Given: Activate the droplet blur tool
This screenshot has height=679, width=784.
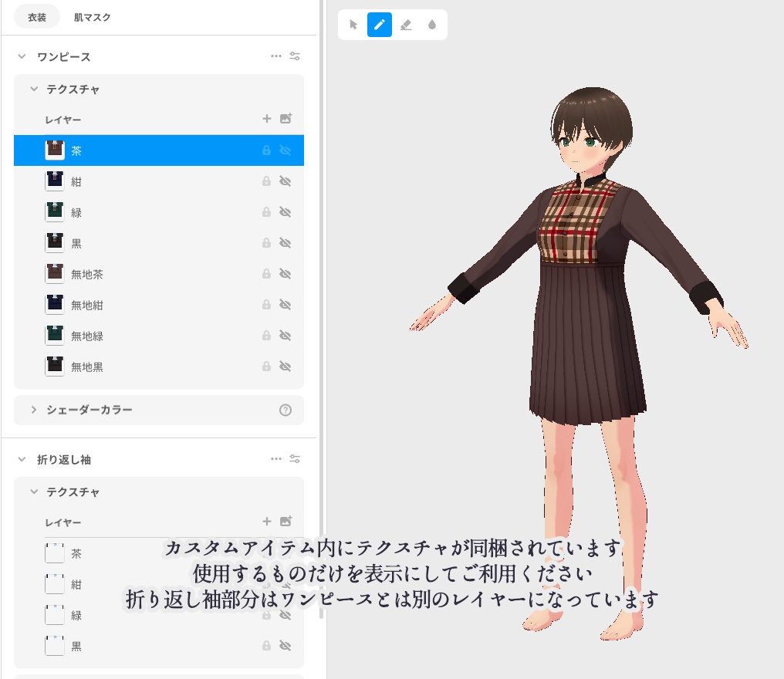Looking at the screenshot, I should click(432, 25).
